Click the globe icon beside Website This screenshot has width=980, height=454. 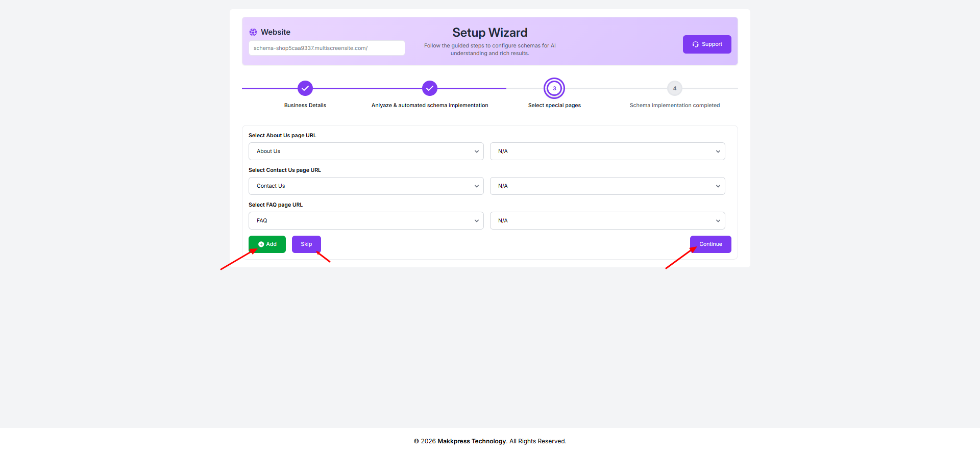click(x=253, y=32)
